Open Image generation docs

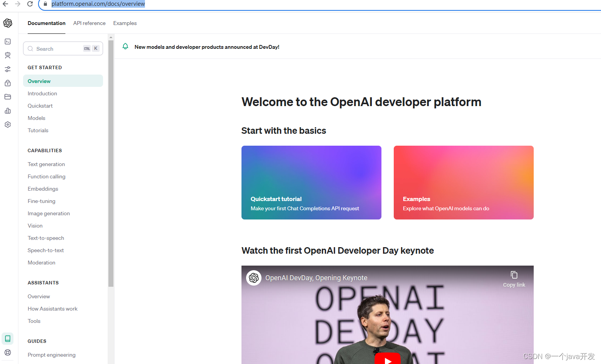click(49, 213)
